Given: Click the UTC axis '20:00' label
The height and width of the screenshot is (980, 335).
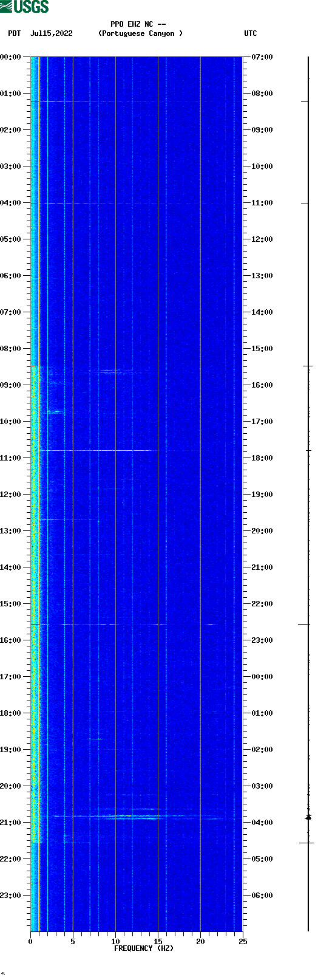Looking at the screenshot, I should tap(262, 531).
